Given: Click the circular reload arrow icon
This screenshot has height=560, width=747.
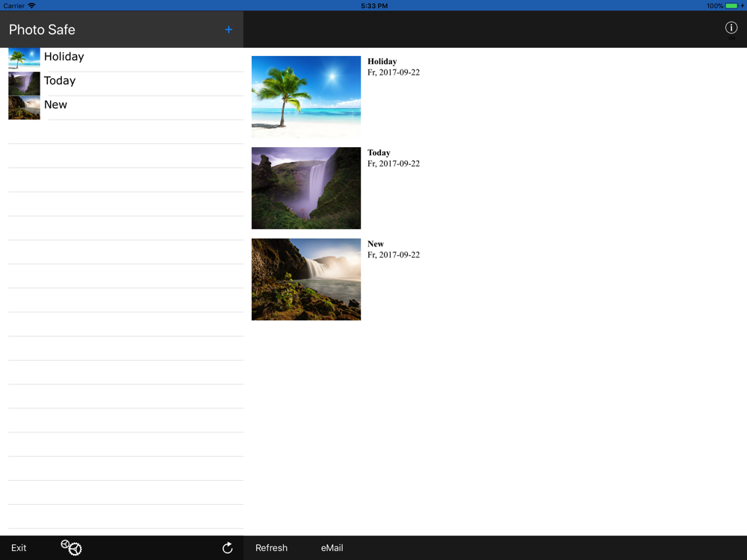Looking at the screenshot, I should 228,547.
